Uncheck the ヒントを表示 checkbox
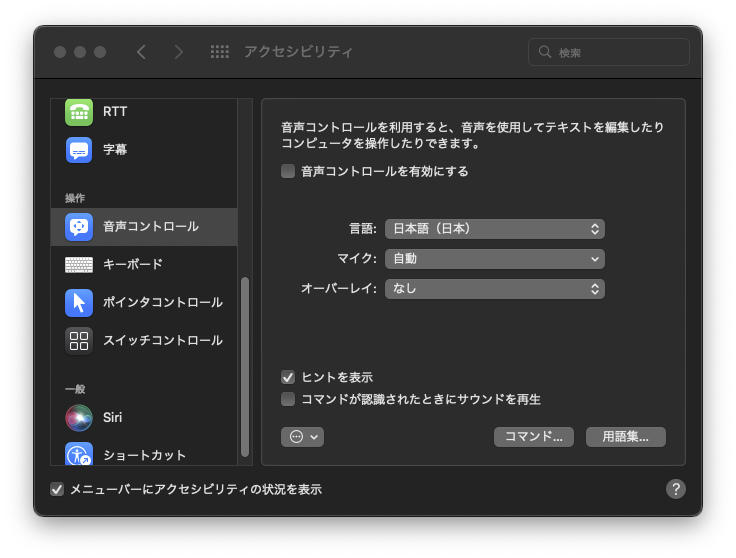736x558 pixels. click(288, 377)
